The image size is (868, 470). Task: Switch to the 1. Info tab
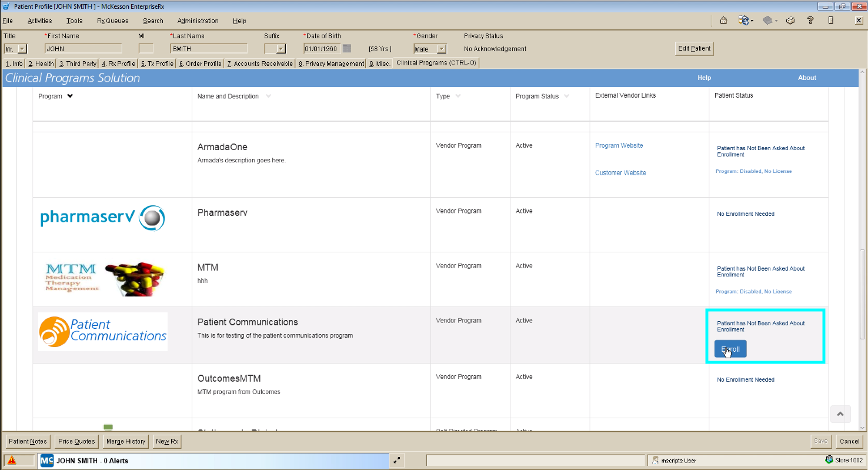(14, 64)
